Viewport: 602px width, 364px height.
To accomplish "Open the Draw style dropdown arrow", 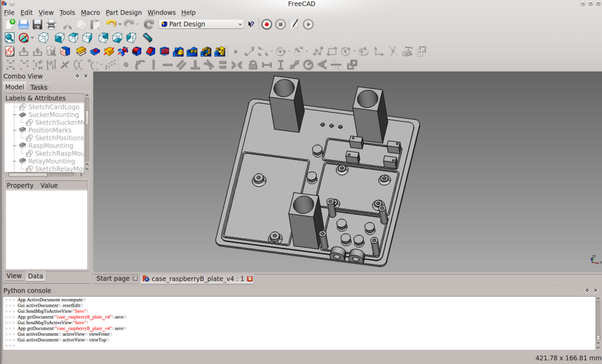I will point(33,37).
